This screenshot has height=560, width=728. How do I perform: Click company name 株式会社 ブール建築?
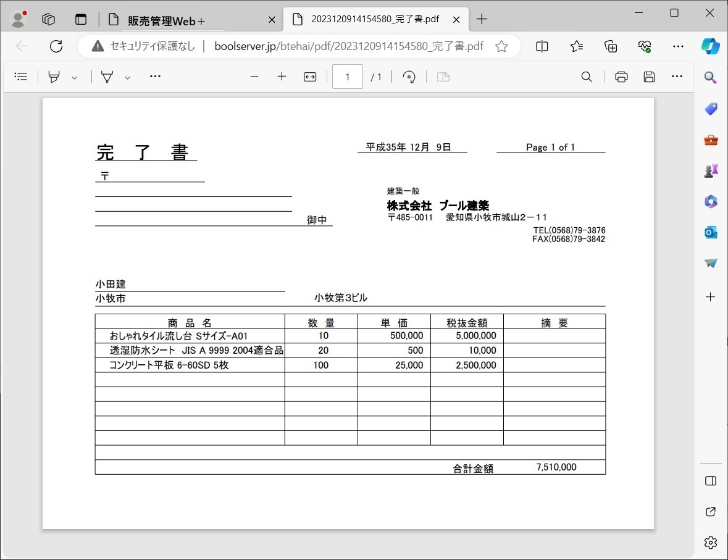438,205
